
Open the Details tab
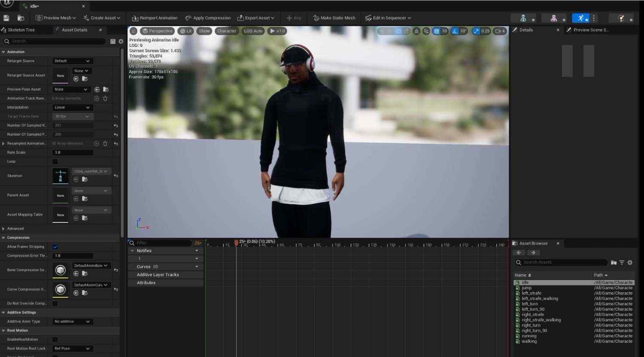526,30
